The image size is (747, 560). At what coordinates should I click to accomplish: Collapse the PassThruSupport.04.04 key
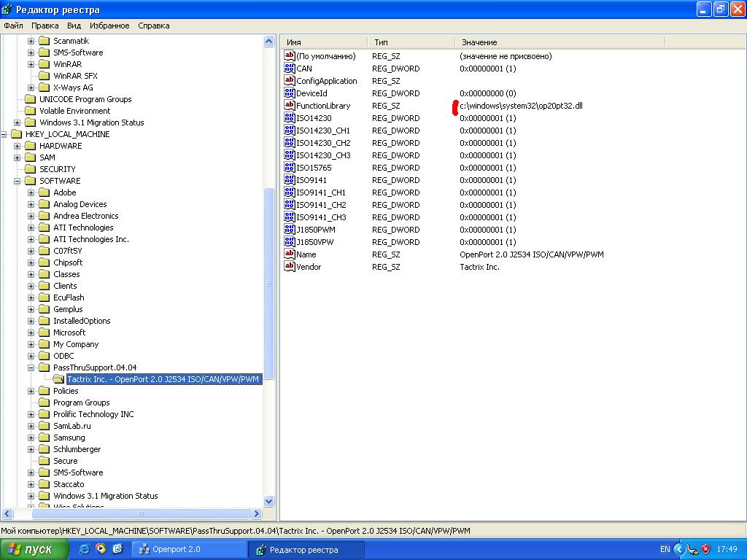click(x=31, y=367)
